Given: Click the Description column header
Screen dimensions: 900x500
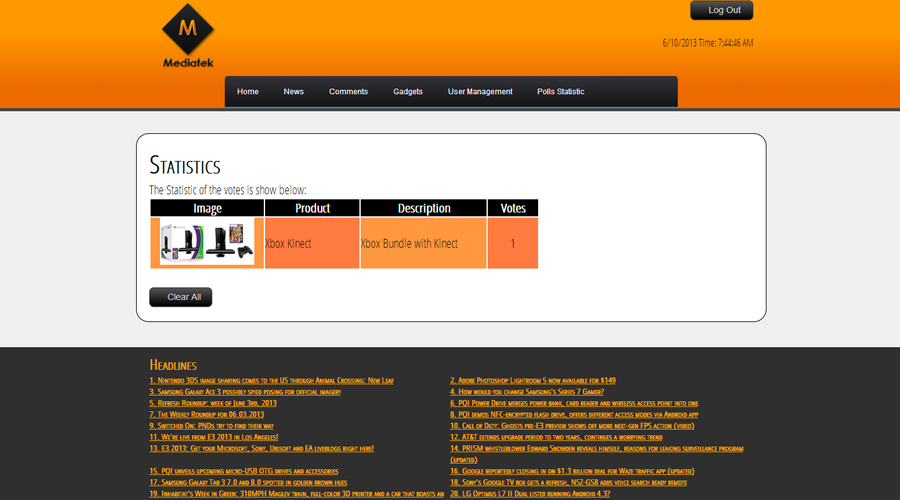Looking at the screenshot, I should tap(424, 208).
